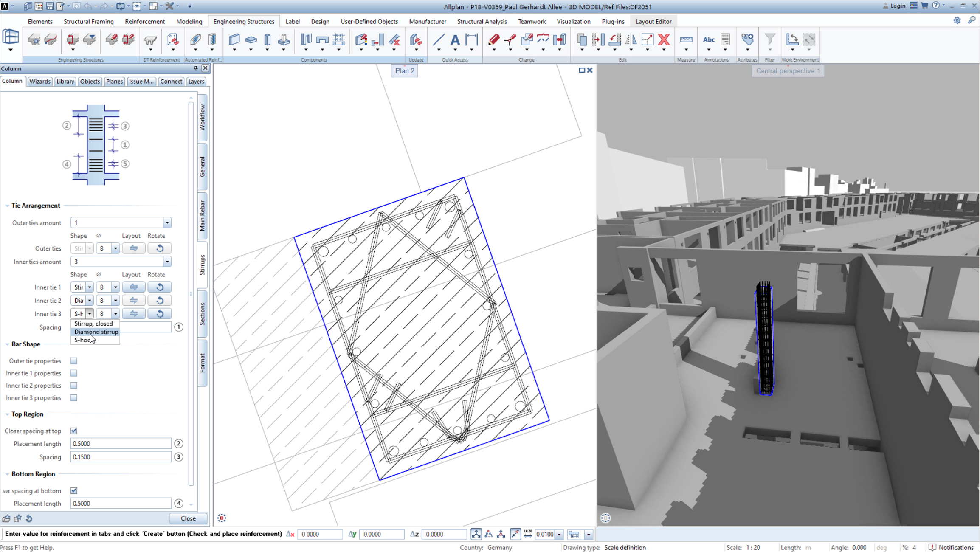Viewport: 980px width, 552px height.
Task: Enable Inner tie 2 properties checkbox
Action: pos(74,386)
